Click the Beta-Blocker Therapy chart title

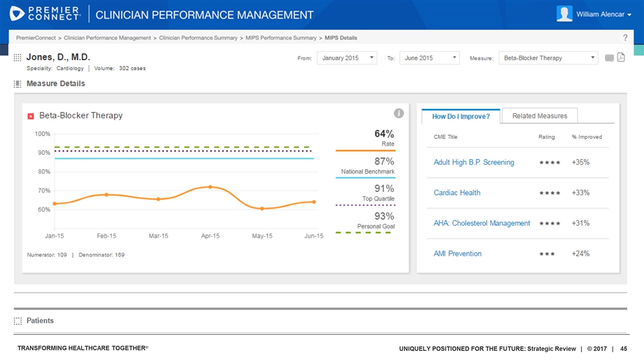pos(81,116)
